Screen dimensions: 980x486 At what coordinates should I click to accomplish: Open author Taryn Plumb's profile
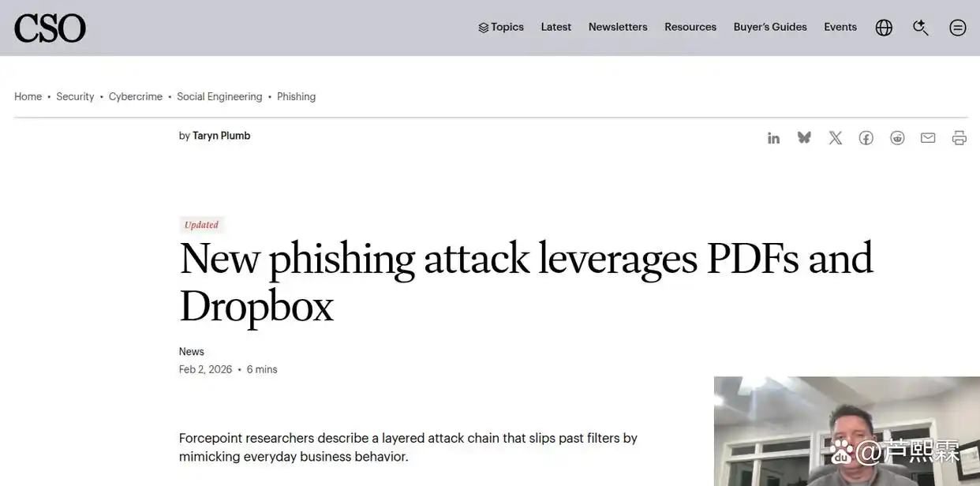(221, 136)
